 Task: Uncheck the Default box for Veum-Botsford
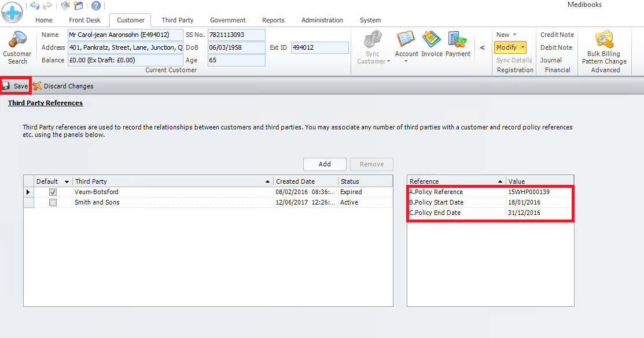[x=53, y=192]
